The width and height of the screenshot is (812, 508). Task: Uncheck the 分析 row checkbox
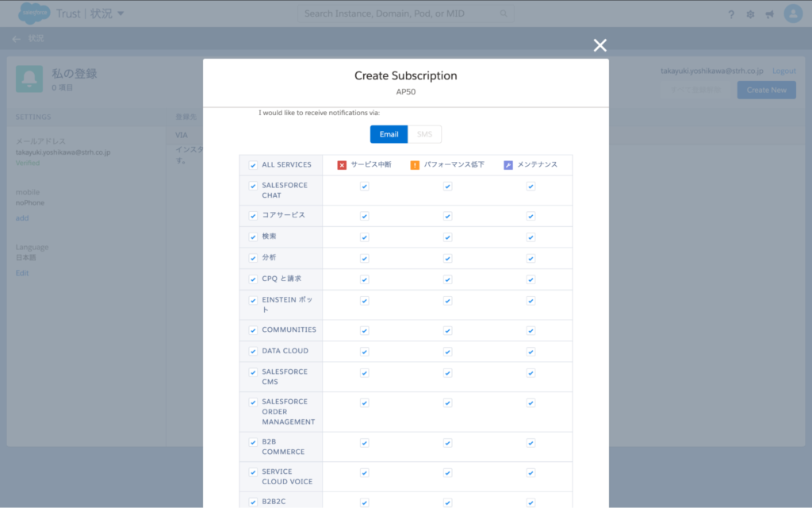(x=253, y=258)
